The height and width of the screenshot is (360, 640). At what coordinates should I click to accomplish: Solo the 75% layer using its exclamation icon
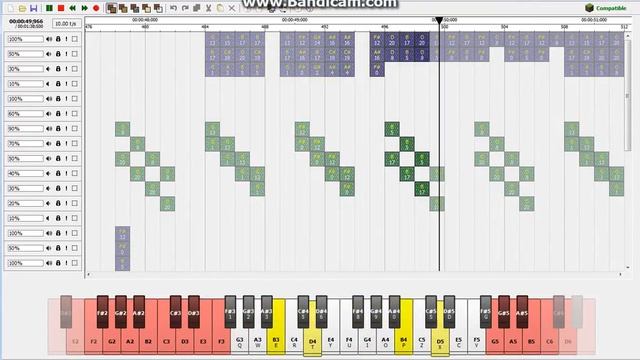tap(66, 144)
